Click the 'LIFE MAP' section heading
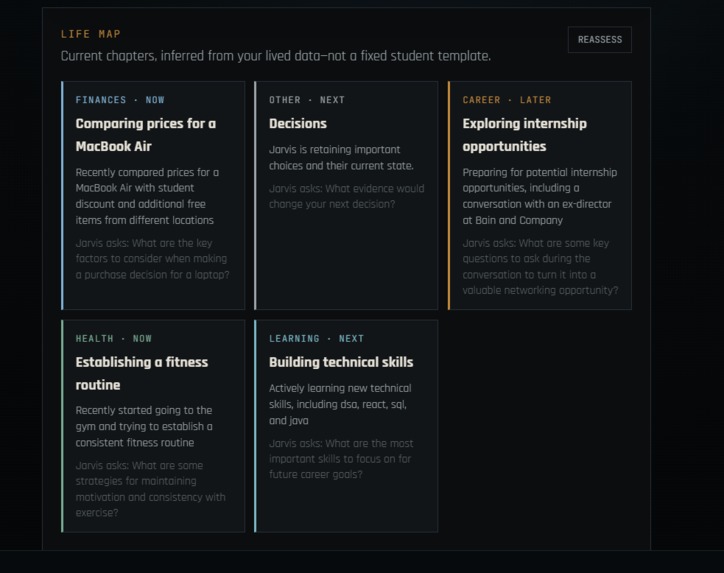The height and width of the screenshot is (573, 724). 90,34
